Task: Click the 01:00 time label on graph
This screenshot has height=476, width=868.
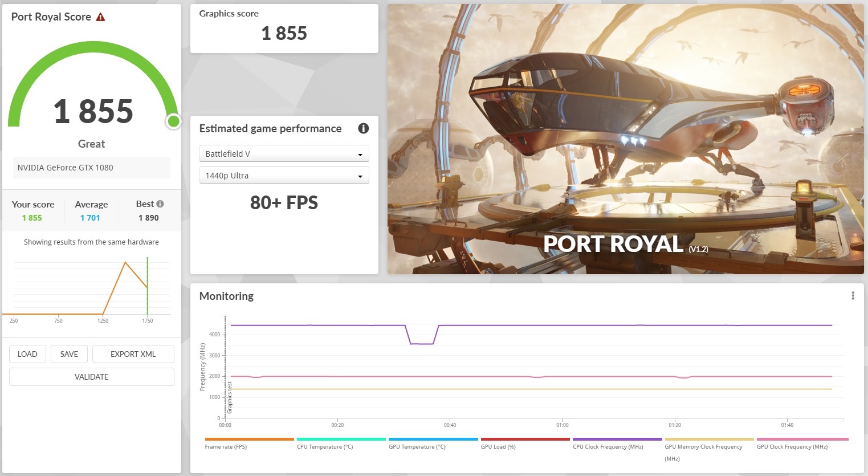Action: click(563, 425)
